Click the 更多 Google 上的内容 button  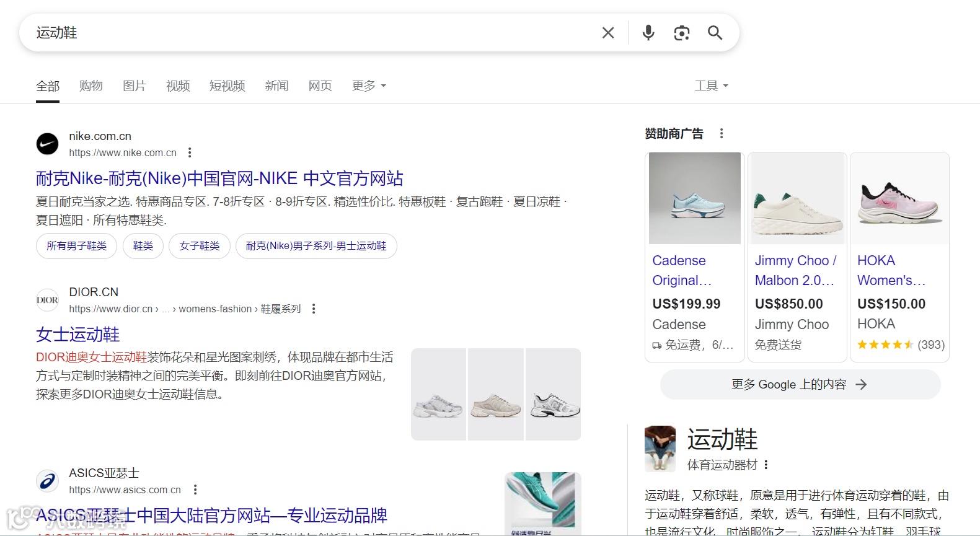click(x=800, y=385)
